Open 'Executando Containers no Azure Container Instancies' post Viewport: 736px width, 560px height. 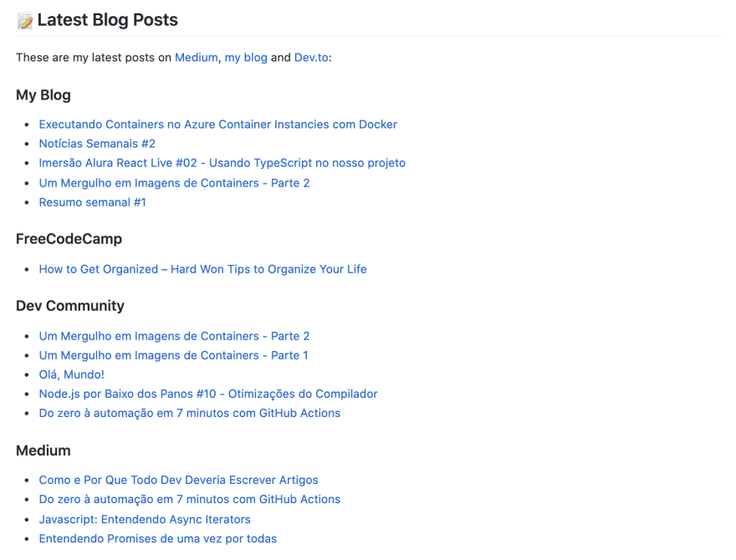pos(217,125)
